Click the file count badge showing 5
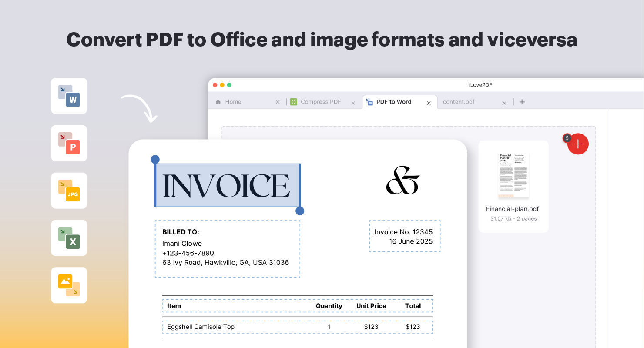 tap(567, 138)
